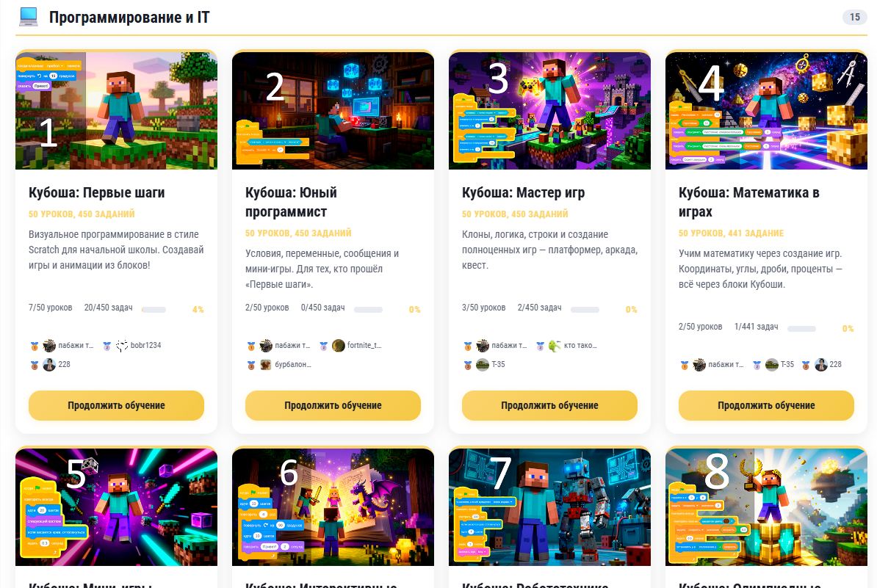Open course thumbnail number 2
877x588 pixels.
(x=333, y=110)
